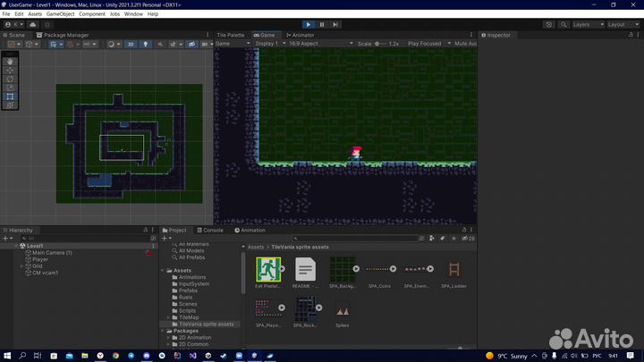Viewport: 644px width, 362px height.
Task: Select the Rect transform tool
Action: coord(10,97)
